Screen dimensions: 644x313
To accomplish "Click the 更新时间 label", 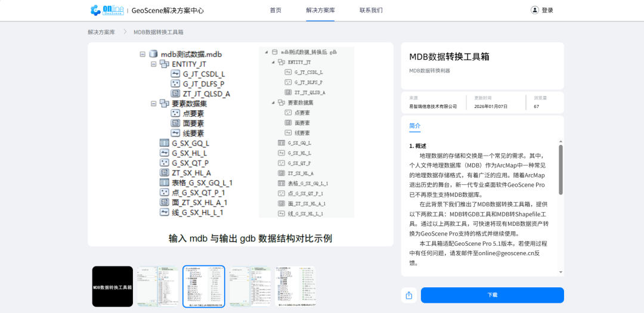I will point(482,98).
